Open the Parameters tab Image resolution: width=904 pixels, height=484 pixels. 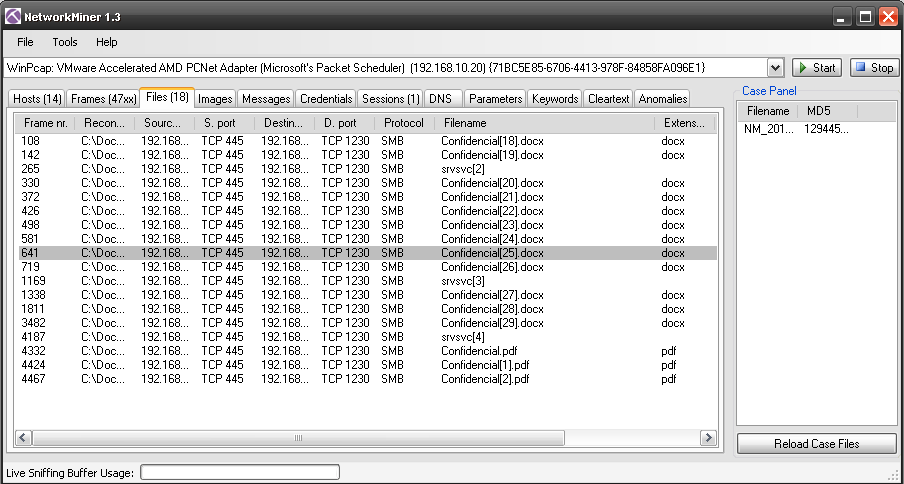point(495,99)
